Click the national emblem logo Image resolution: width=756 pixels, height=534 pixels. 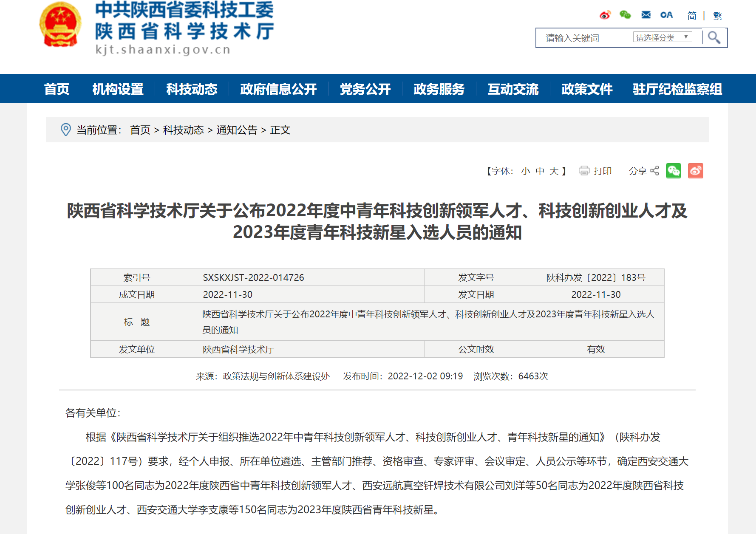coord(60,25)
